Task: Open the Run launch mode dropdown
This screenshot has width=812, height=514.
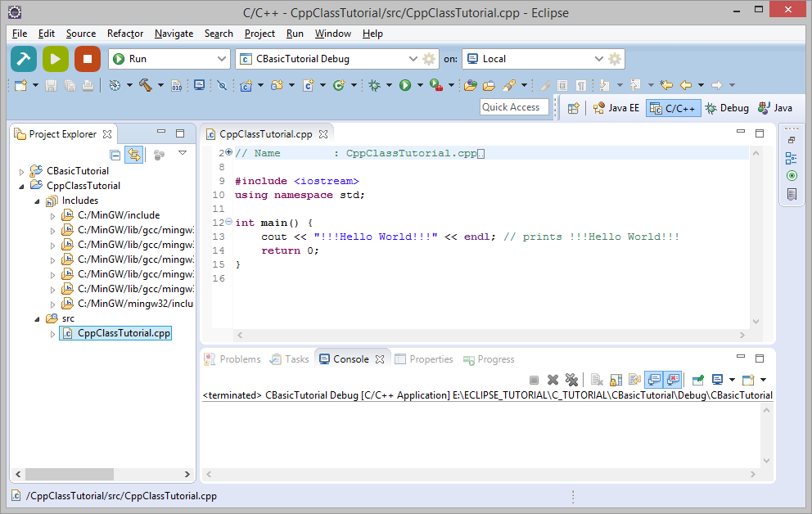Action: click(x=221, y=59)
